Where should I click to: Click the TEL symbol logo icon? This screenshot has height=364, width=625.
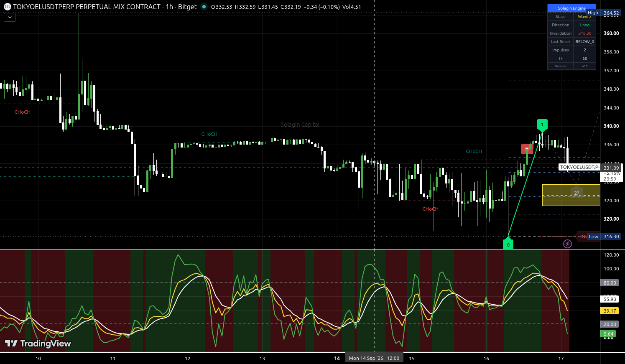pyautogui.click(x=7, y=7)
